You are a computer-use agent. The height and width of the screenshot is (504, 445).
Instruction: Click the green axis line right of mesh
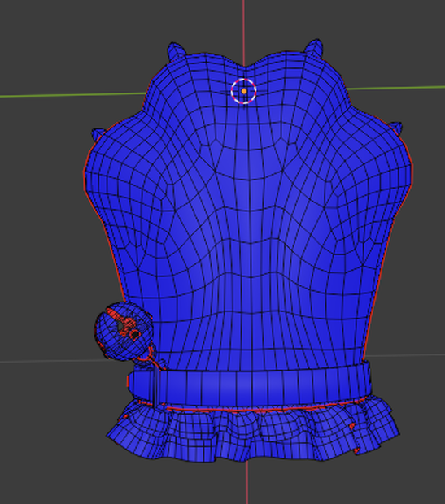[x=395, y=88]
